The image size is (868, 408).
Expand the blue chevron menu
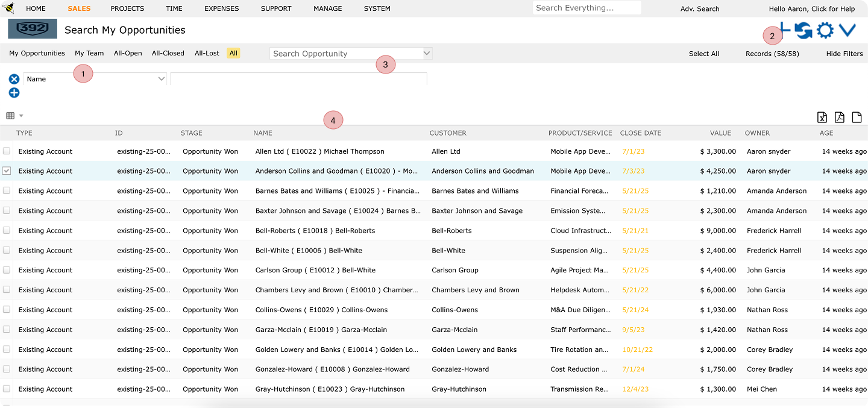click(x=848, y=30)
